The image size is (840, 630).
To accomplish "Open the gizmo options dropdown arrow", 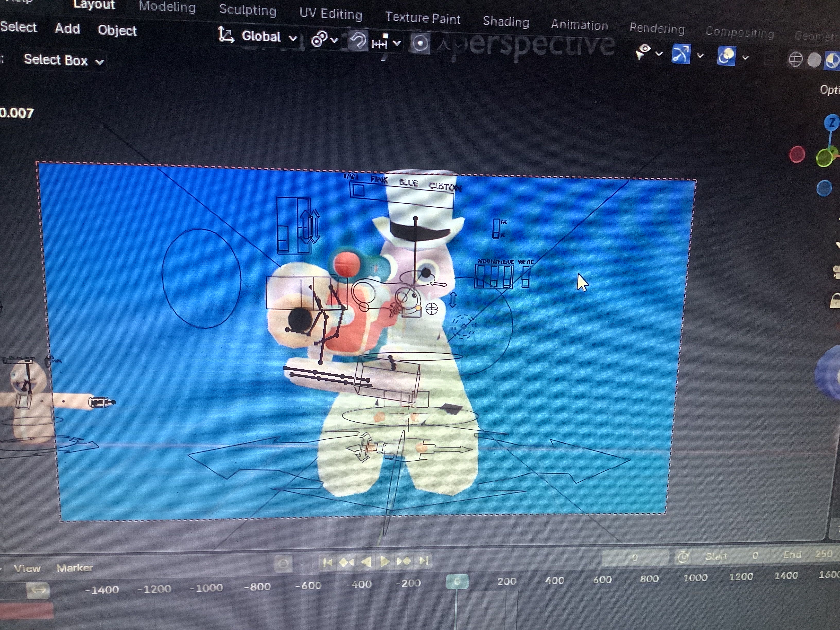I will tap(700, 55).
